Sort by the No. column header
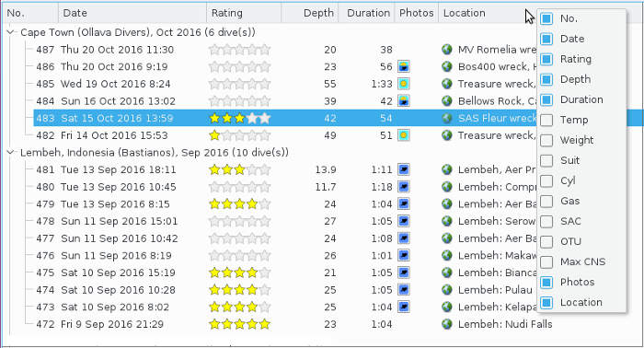Viewport: 644px width, 348px height. pyautogui.click(x=30, y=13)
